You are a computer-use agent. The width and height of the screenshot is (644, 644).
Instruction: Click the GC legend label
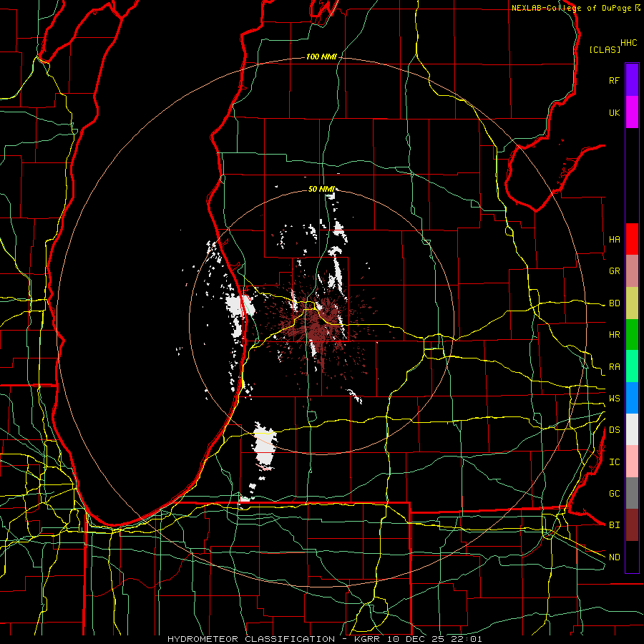pyautogui.click(x=614, y=494)
